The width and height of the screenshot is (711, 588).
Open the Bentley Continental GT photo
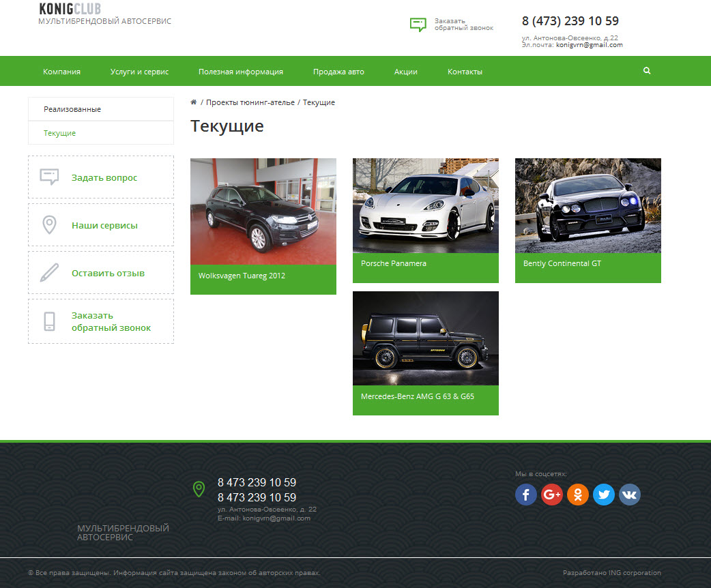coord(588,205)
